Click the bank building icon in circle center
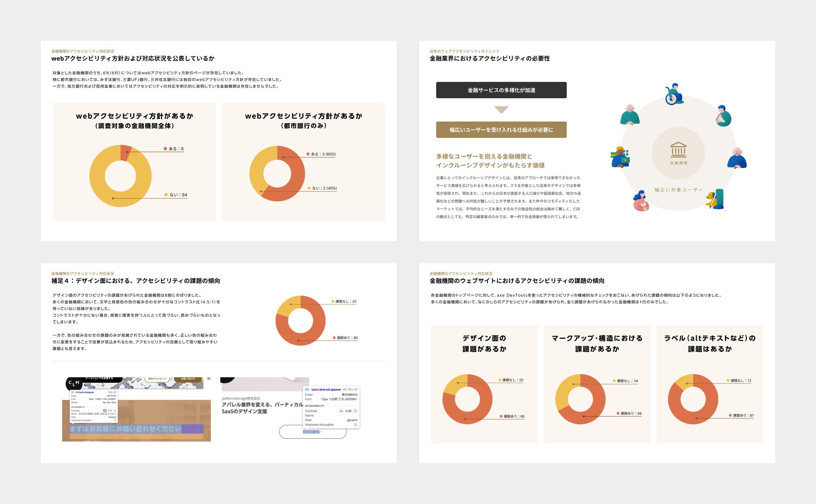 click(678, 150)
